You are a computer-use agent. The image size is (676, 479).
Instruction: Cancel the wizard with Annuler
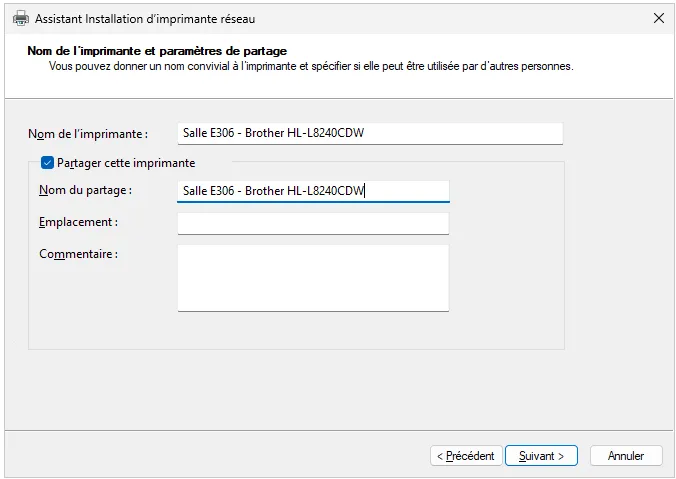coord(626,456)
